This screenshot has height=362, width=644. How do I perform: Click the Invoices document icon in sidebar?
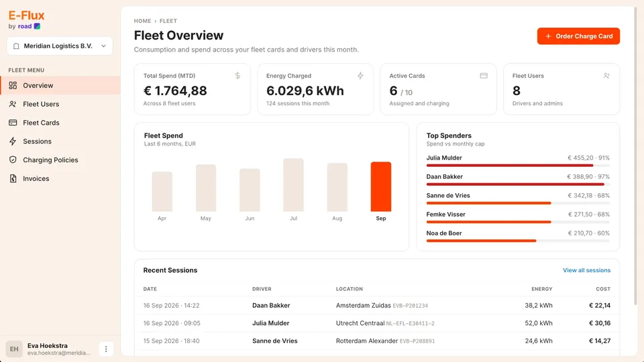click(x=13, y=178)
